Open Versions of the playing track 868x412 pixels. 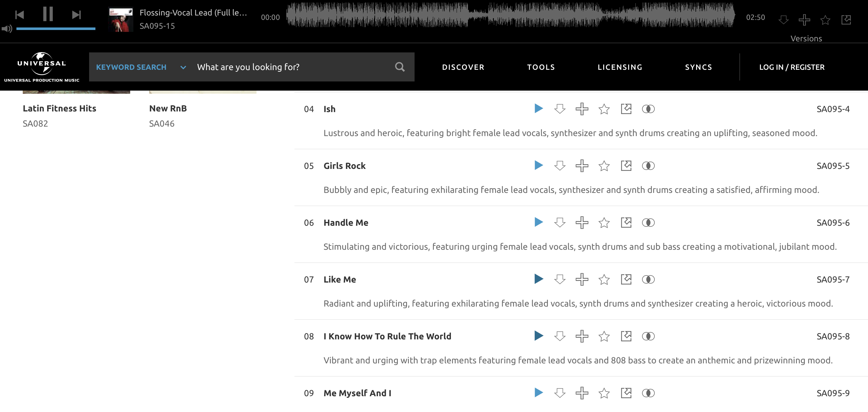click(806, 39)
